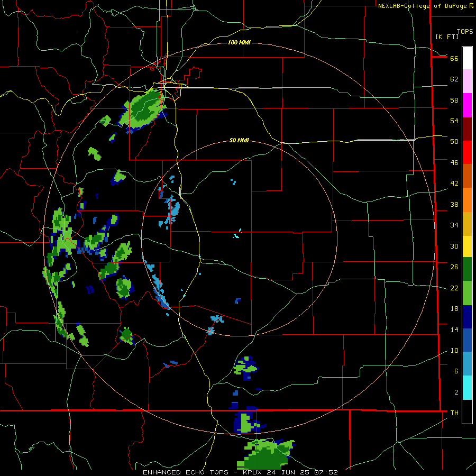
Task: Click the legend value 38
Action: pyautogui.click(x=454, y=204)
